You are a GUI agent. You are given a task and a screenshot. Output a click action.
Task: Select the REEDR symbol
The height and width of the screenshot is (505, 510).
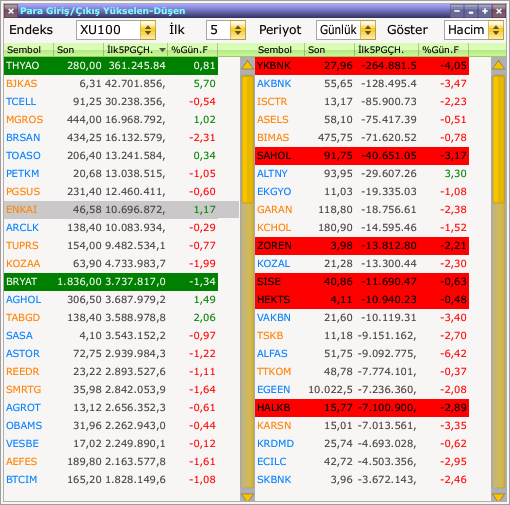pos(23,372)
